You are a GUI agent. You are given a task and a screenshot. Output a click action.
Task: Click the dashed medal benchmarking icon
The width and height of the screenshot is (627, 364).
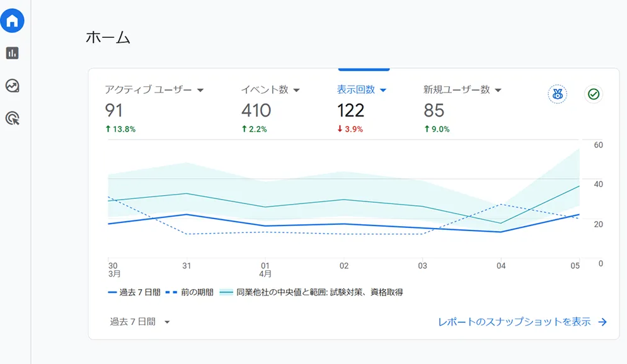pyautogui.click(x=557, y=93)
